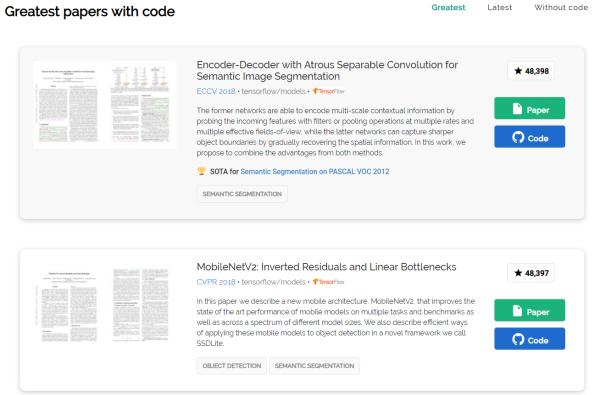Click TensorFlow logo on Encoder-Decoder entry
600x395 pixels.
tap(328, 91)
